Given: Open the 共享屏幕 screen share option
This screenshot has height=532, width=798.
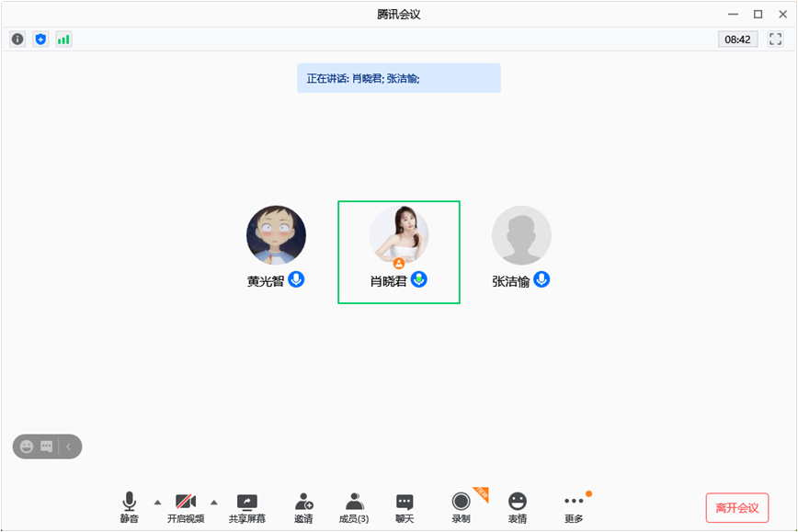Looking at the screenshot, I should [x=246, y=507].
